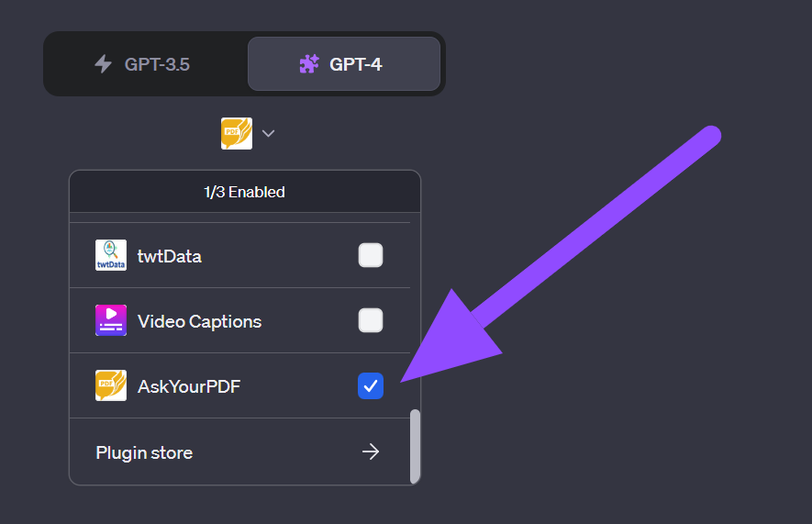Click the GPT-4 label text
Screen dimensions: 812x524
coord(356,64)
